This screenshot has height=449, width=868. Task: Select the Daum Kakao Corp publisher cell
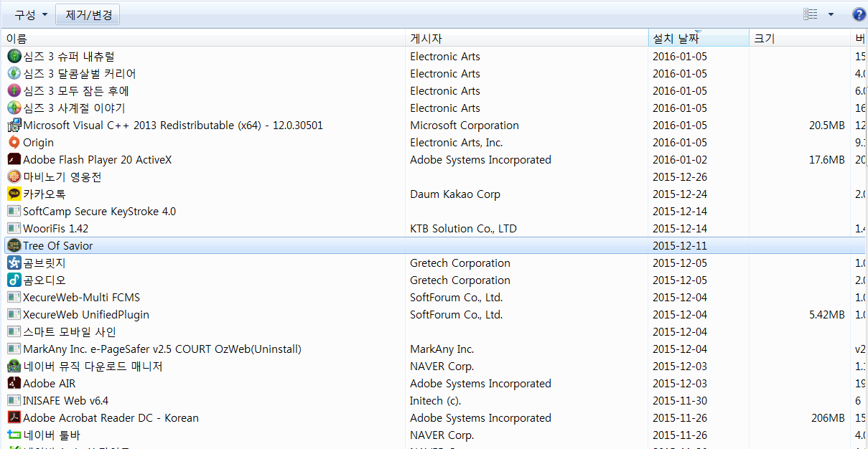tap(455, 194)
